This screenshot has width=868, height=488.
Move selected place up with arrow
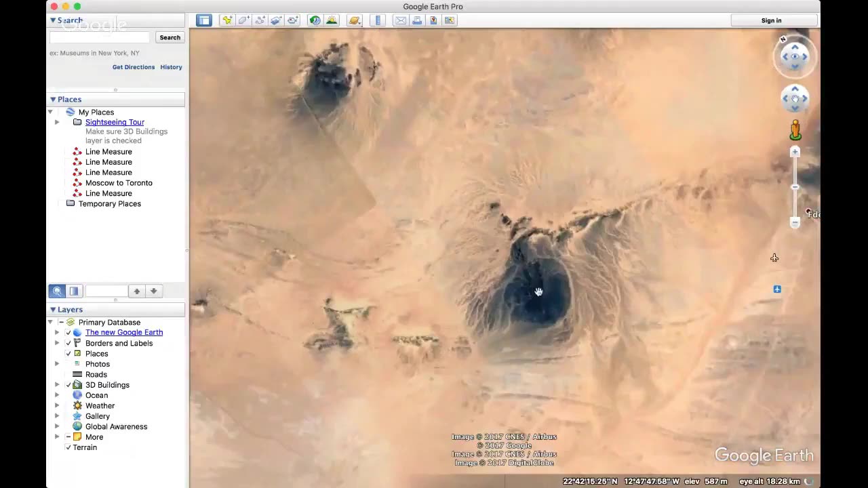(137, 291)
